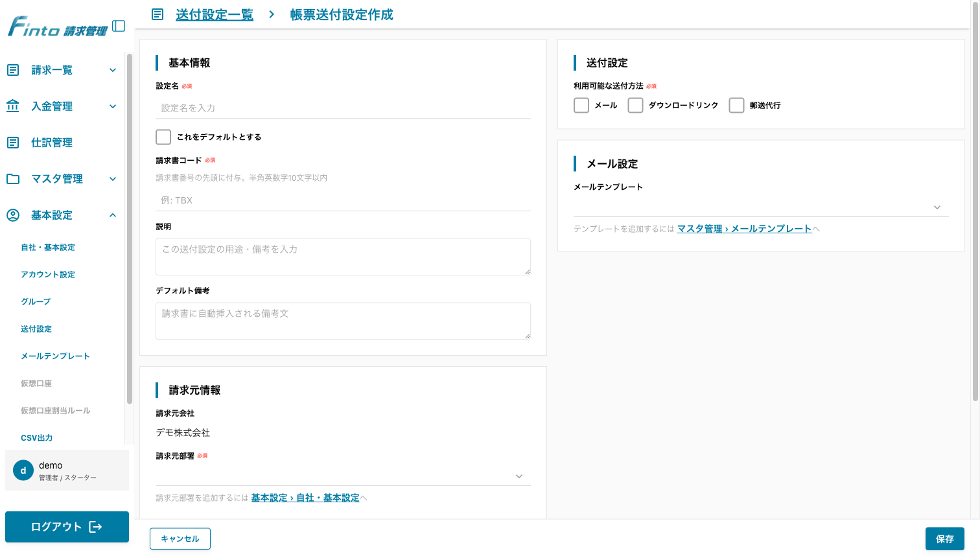Click the デフォルト備考 textarea

click(343, 321)
